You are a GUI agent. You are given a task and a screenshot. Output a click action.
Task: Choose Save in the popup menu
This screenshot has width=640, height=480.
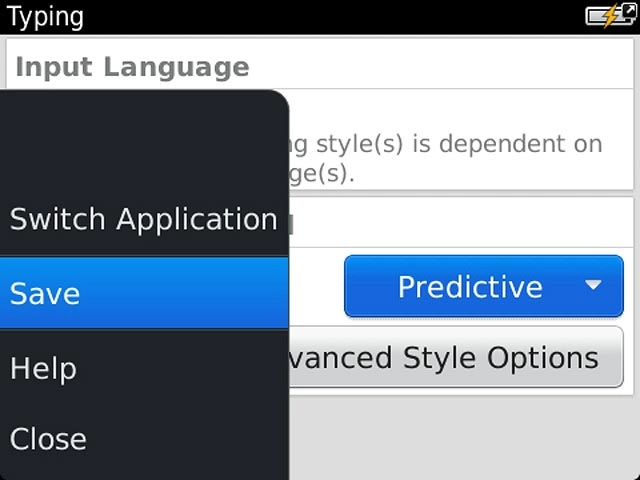click(45, 293)
